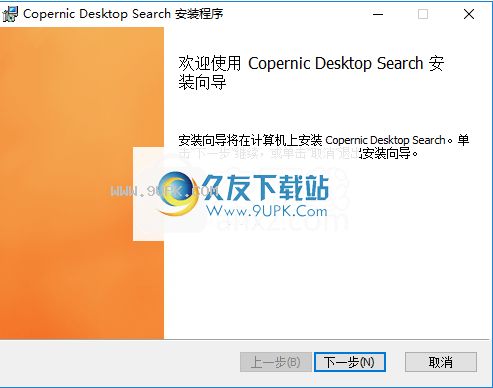Viewport: 493px width, 388px height.
Task: Click the heading 欢迎使用 Copernic Desktop Search 安装向导
Action: (311, 73)
